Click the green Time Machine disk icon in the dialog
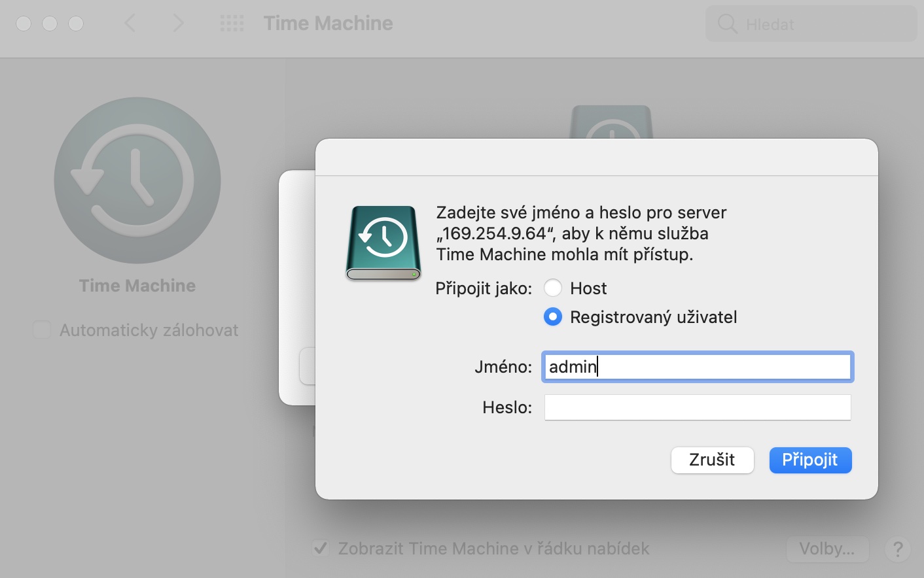 pyautogui.click(x=383, y=243)
